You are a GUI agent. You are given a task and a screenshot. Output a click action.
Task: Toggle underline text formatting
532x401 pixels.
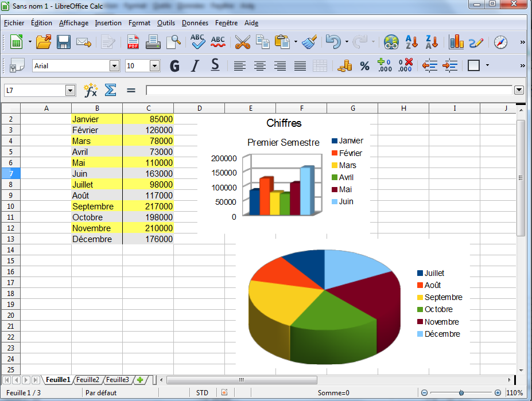coord(215,66)
